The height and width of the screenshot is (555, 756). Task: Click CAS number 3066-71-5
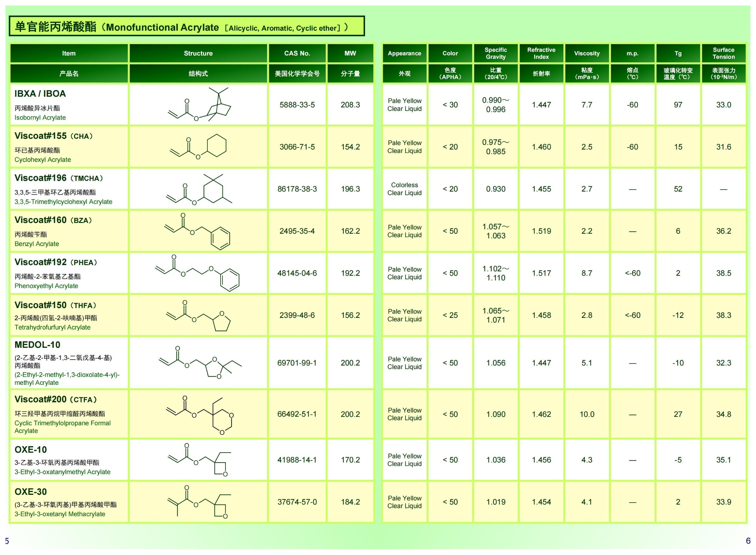[x=297, y=147]
